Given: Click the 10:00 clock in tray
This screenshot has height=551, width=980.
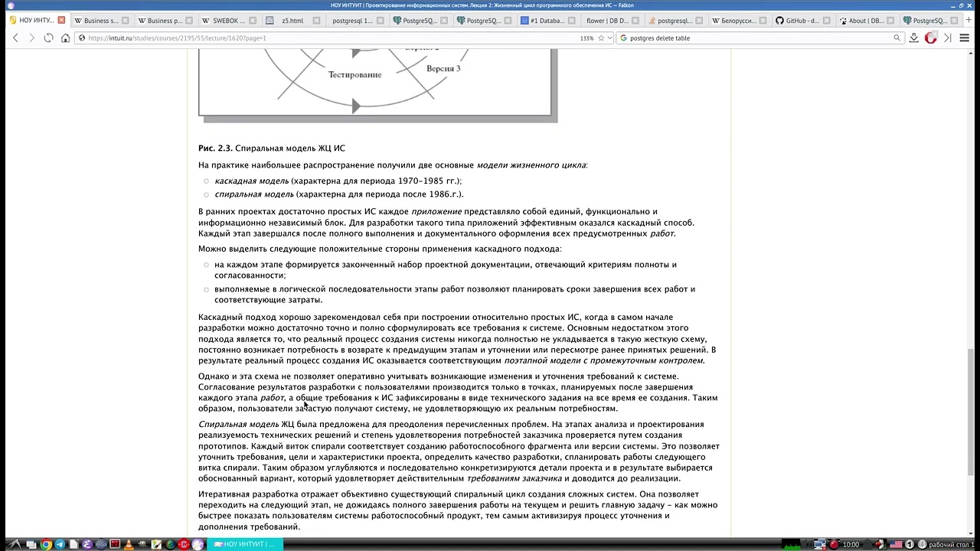Looking at the screenshot, I should pyautogui.click(x=851, y=544).
